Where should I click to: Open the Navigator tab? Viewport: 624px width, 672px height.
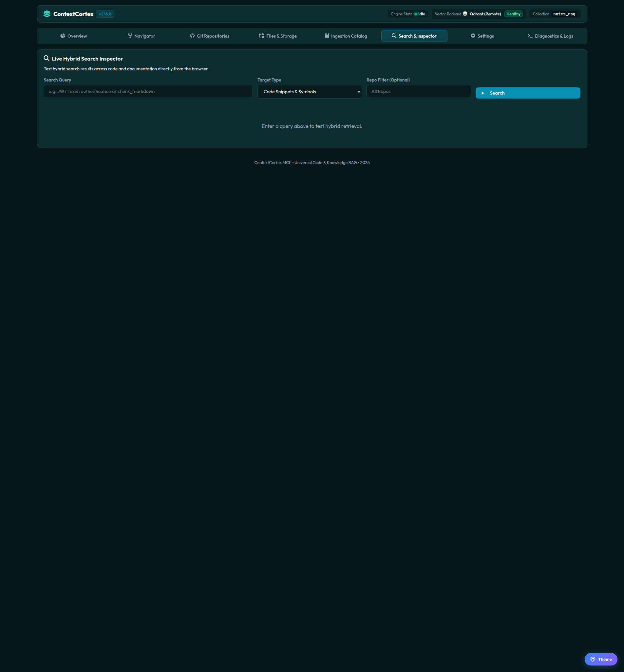coord(142,36)
